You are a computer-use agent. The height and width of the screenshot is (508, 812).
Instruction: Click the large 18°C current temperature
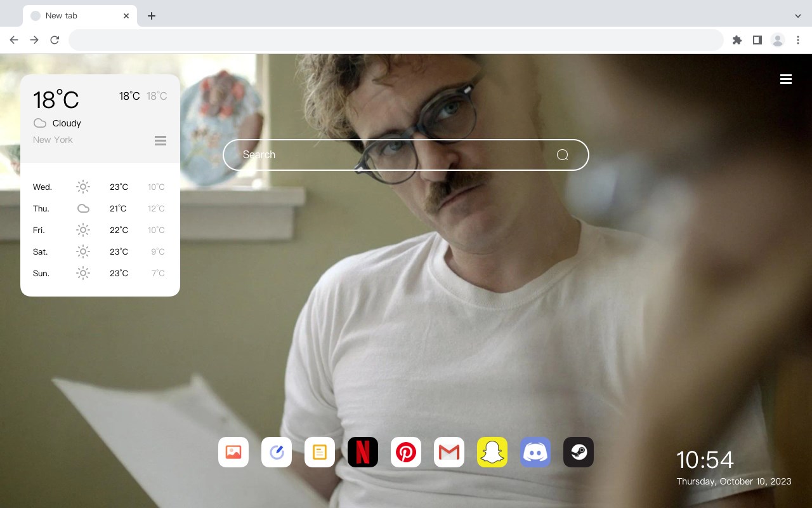pyautogui.click(x=56, y=100)
